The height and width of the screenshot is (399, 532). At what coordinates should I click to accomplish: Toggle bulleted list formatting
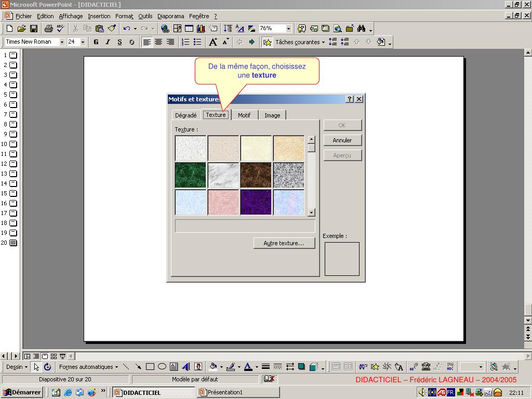(x=197, y=42)
